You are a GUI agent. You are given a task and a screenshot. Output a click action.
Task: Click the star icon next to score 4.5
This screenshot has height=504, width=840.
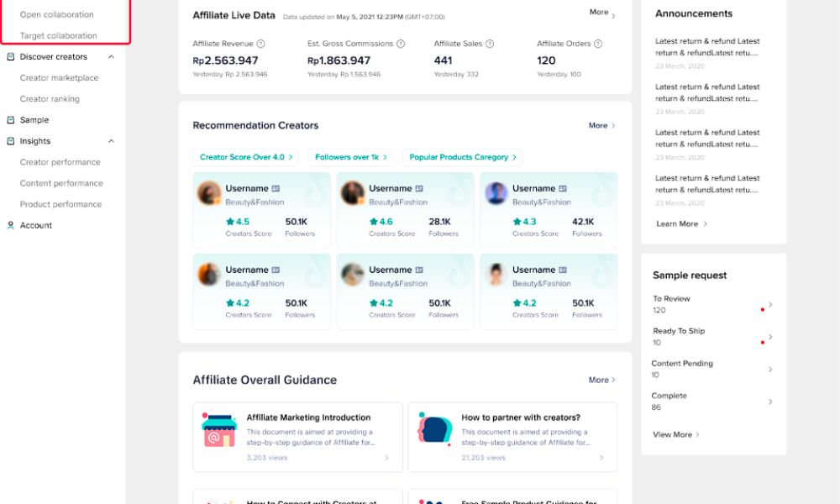230,221
